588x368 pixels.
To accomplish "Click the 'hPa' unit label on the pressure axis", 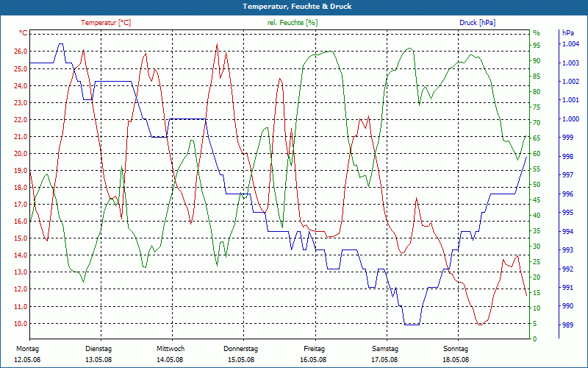I will (x=568, y=33).
